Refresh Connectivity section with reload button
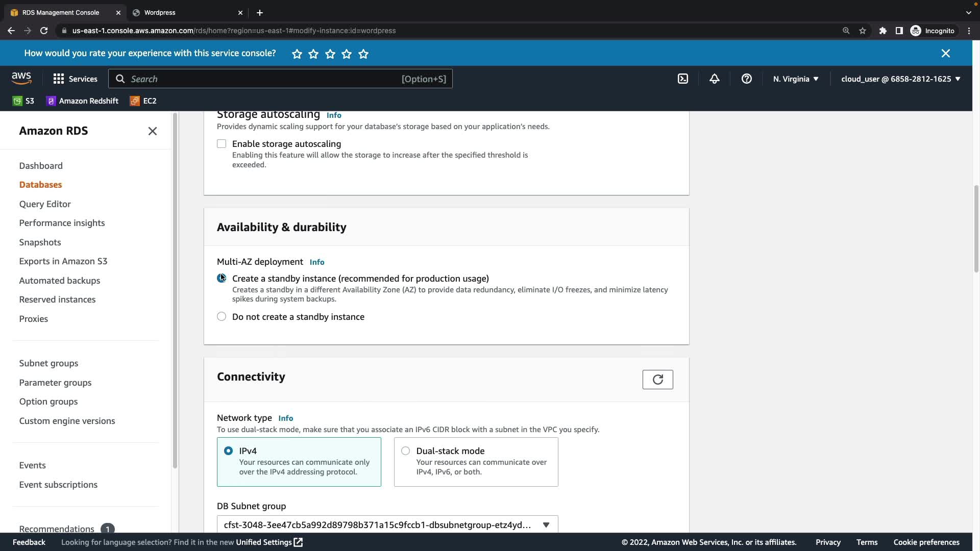The height and width of the screenshot is (551, 980). (x=657, y=379)
